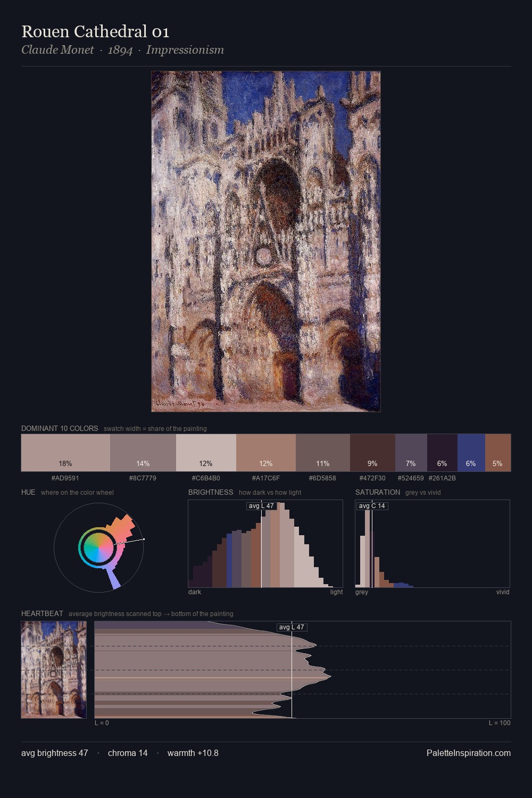Click the 'HUE' section heading
This screenshot has width=532, height=798.
pos(28,492)
